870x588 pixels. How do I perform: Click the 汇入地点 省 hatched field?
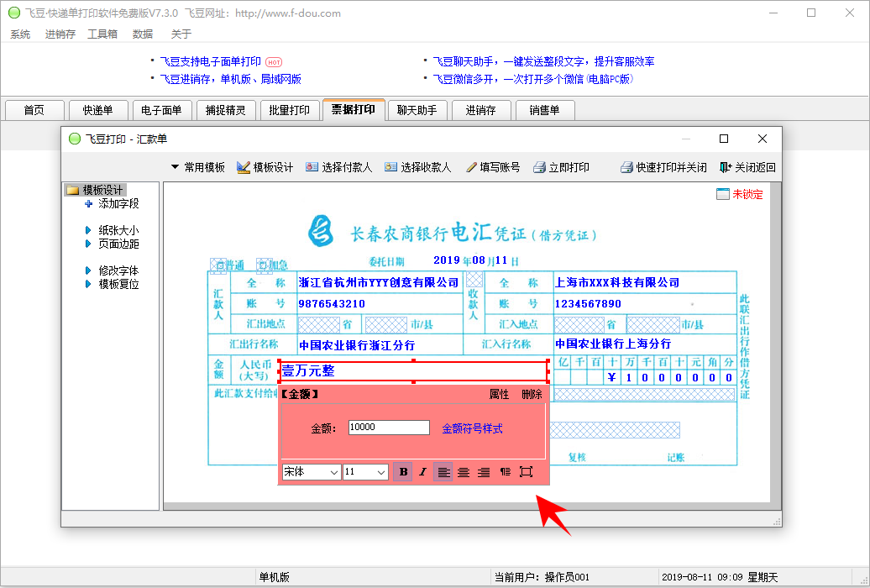pyautogui.click(x=579, y=324)
